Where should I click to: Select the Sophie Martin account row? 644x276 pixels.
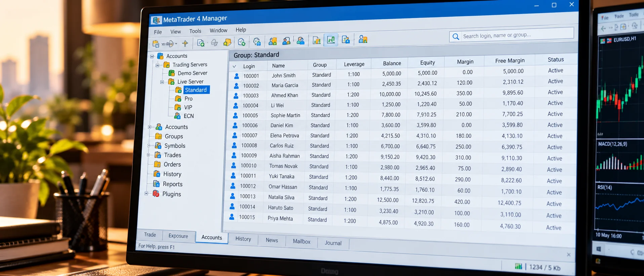401,115
